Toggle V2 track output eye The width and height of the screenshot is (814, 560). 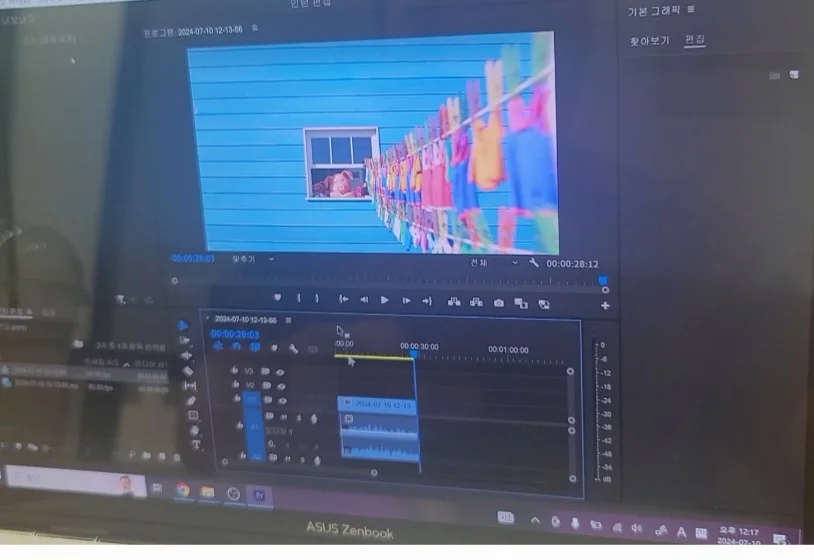[x=281, y=386]
